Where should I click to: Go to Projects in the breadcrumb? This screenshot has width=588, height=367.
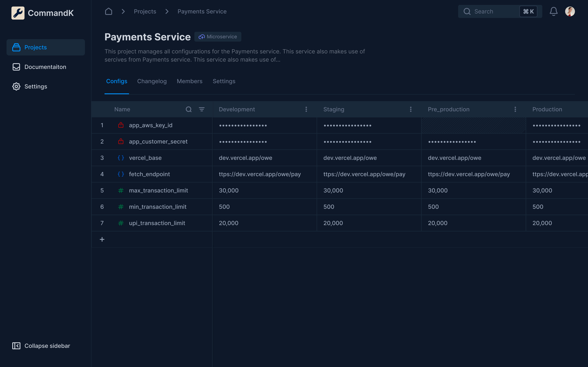click(145, 11)
